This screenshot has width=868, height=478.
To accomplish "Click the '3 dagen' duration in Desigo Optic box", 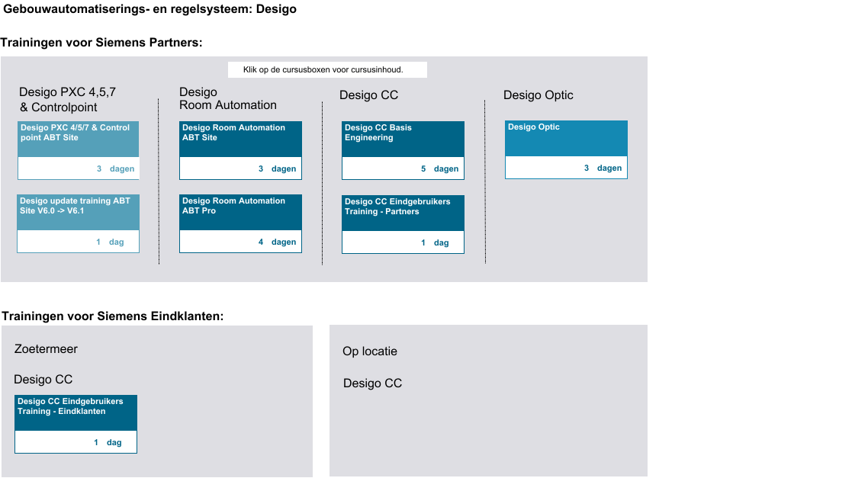I will click(603, 168).
